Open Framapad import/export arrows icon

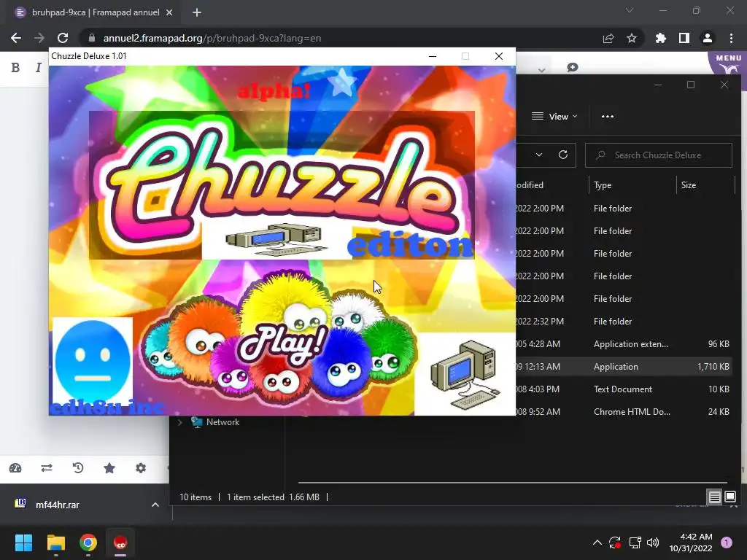coord(47,468)
